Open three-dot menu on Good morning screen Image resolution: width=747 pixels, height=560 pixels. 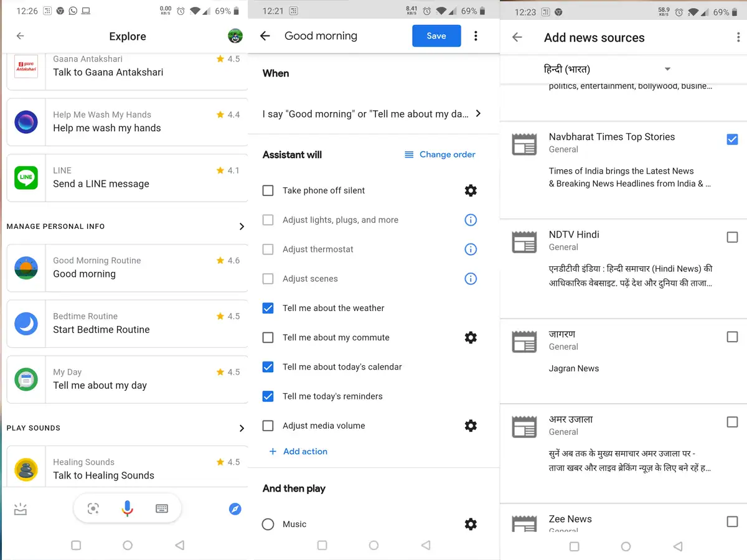476,36
